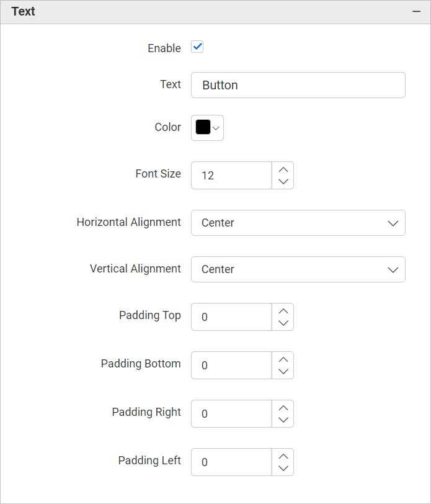431x504 pixels.
Task: Uncheck the text Enable option
Action: point(197,47)
